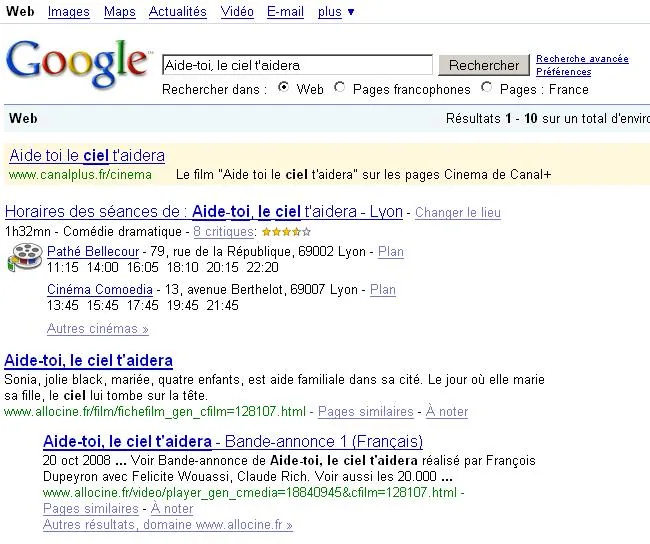Open the Bande-annonce 1 (Français) result
This screenshot has height=544, width=650.
coord(233,442)
